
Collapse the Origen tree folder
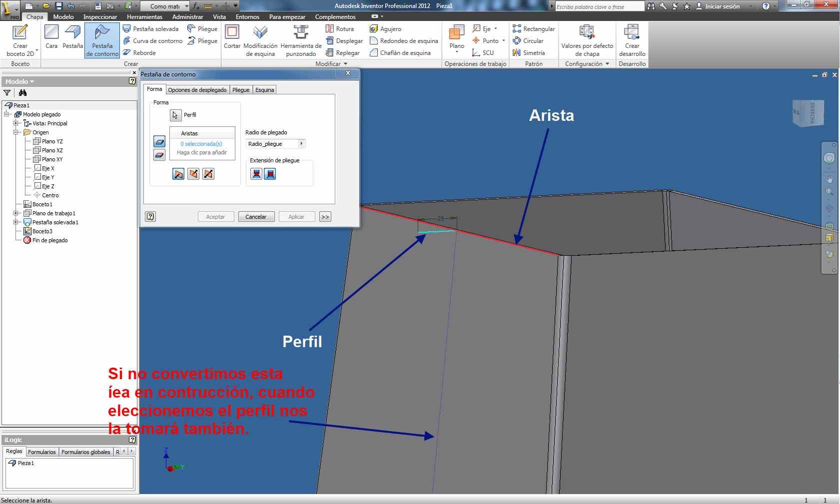16,132
